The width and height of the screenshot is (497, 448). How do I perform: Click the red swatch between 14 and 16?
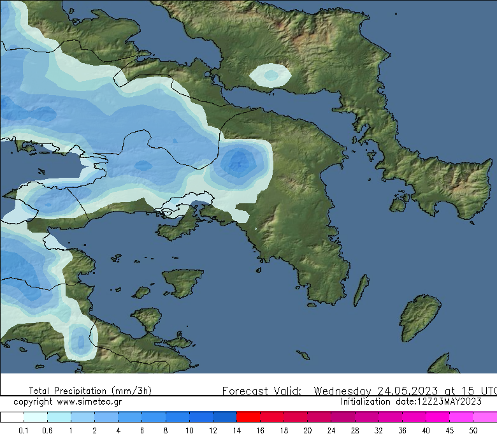(248, 417)
